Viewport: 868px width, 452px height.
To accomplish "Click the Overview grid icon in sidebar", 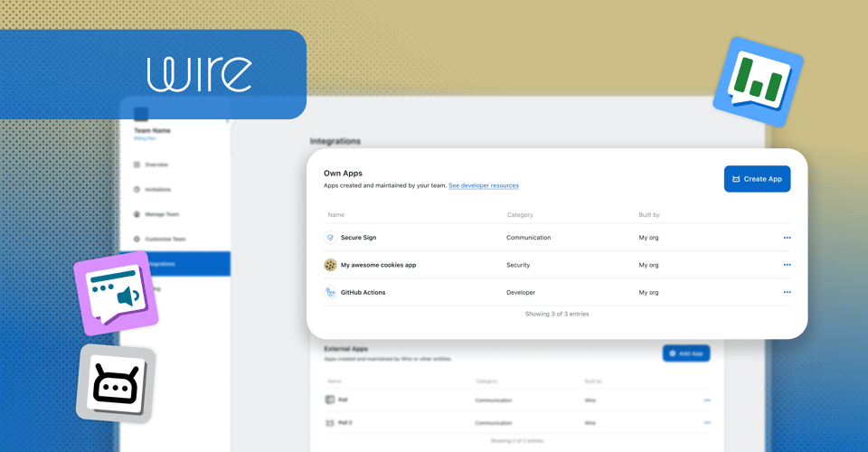I will (137, 165).
